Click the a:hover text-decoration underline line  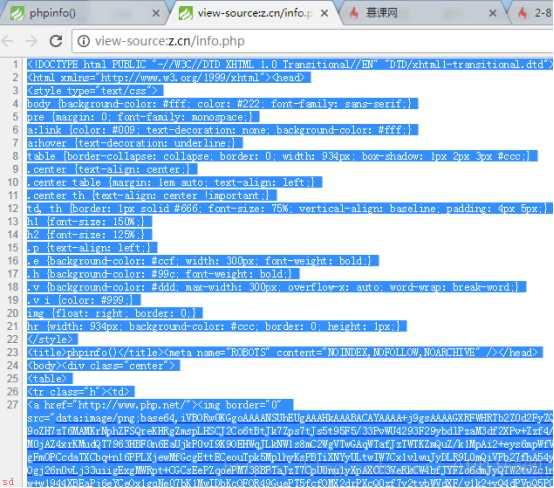coord(135,143)
